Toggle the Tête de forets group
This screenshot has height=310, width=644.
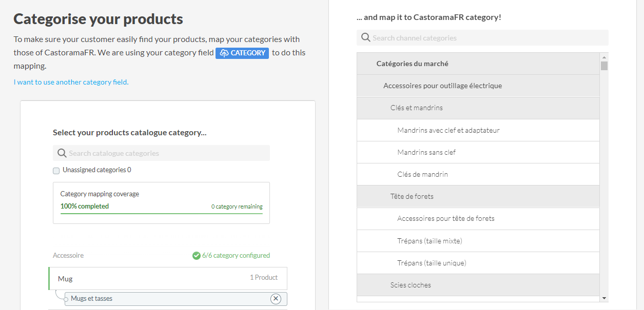412,196
